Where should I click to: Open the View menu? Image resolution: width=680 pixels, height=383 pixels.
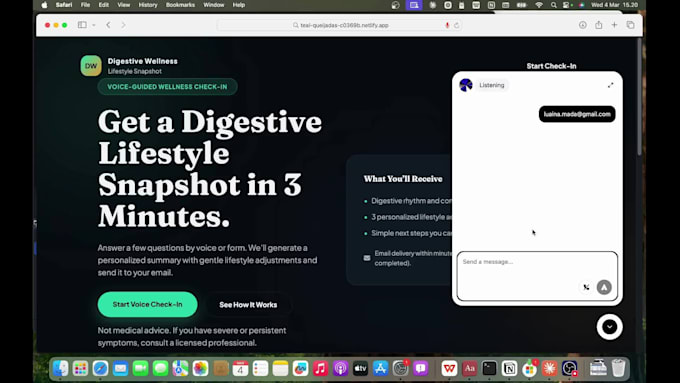(124, 5)
